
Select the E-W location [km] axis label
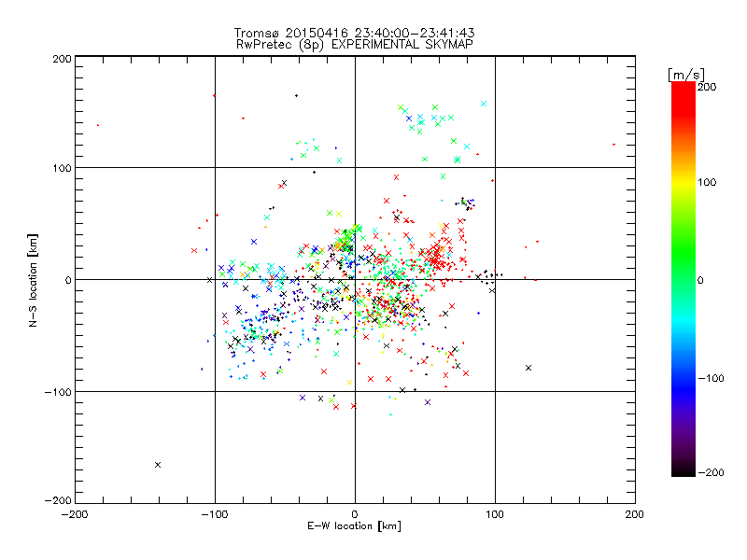(354, 526)
